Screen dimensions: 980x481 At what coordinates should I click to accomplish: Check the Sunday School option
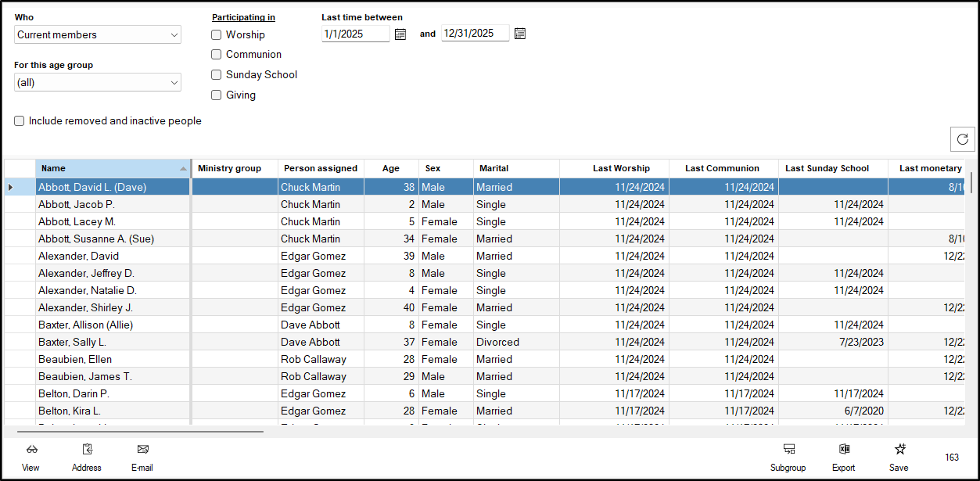click(217, 75)
